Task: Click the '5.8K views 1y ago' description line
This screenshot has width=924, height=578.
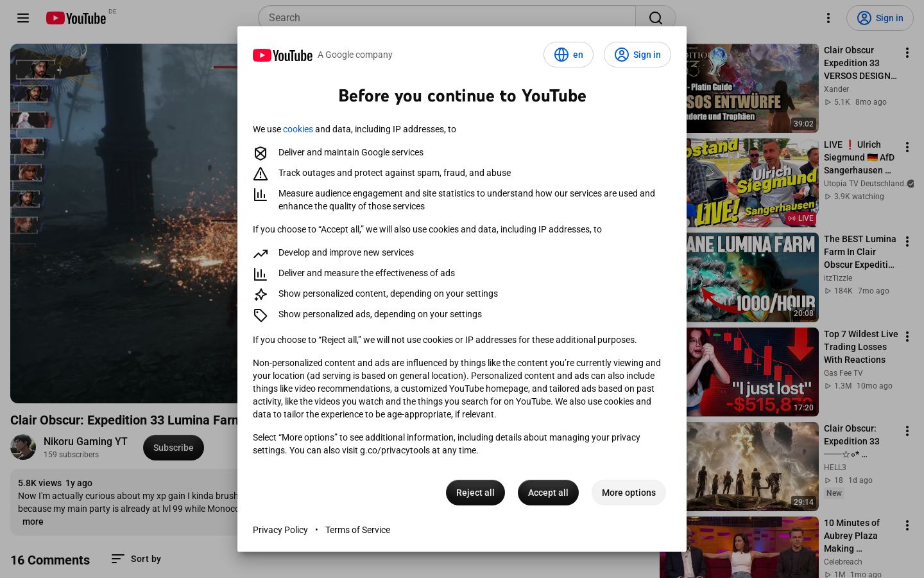Action: pyautogui.click(x=55, y=483)
